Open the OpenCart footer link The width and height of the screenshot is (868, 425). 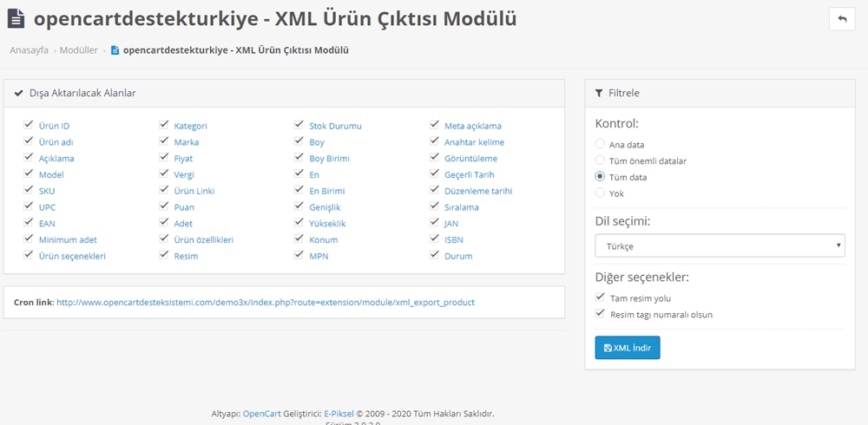[262, 414]
